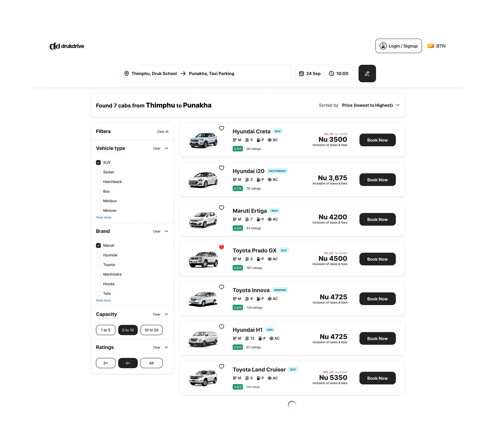Check the Minivan vehicle type
This screenshot has width=496, height=448.
pos(98,210)
